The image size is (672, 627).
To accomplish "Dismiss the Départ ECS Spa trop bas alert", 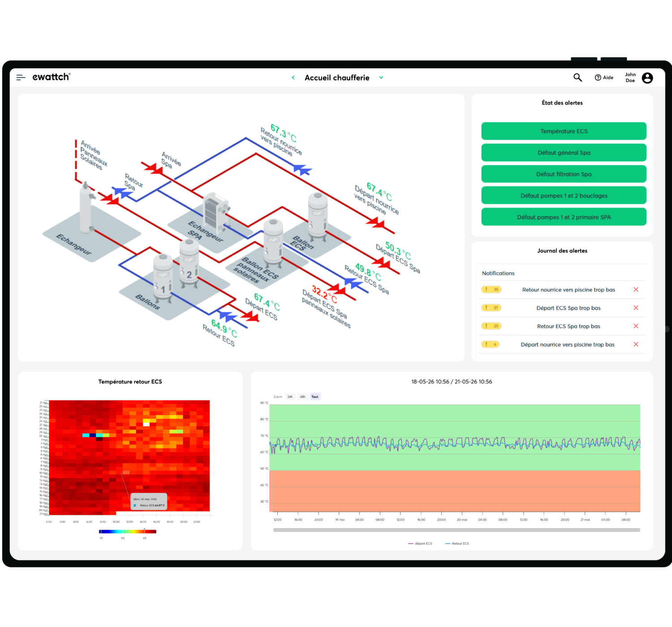I will click(x=636, y=308).
